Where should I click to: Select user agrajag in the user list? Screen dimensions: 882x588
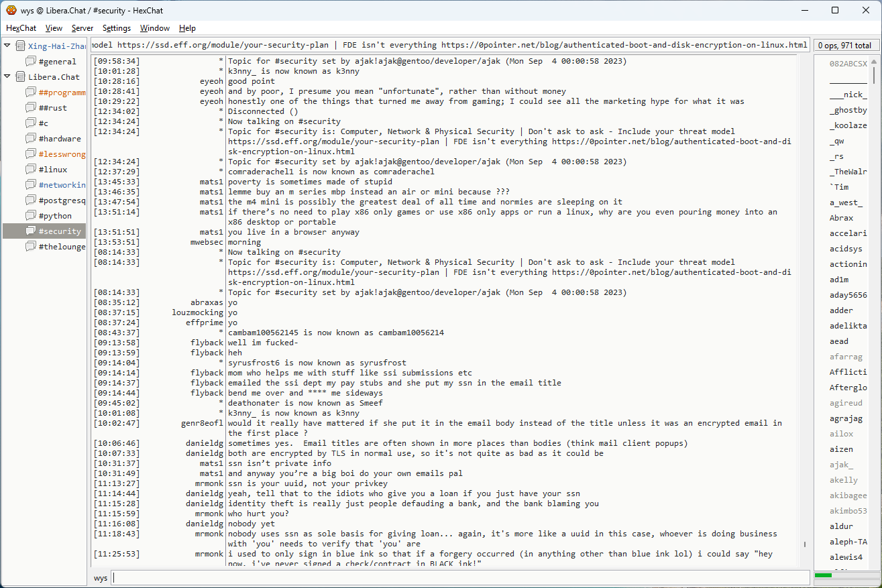[846, 418]
